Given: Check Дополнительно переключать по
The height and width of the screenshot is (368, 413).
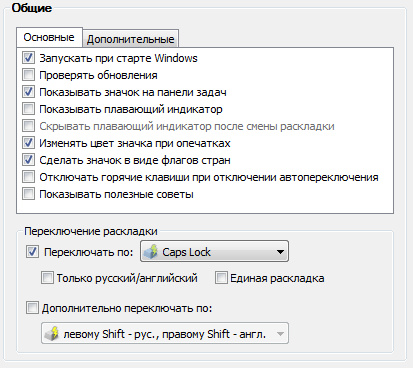Looking at the screenshot, I should 32,308.
